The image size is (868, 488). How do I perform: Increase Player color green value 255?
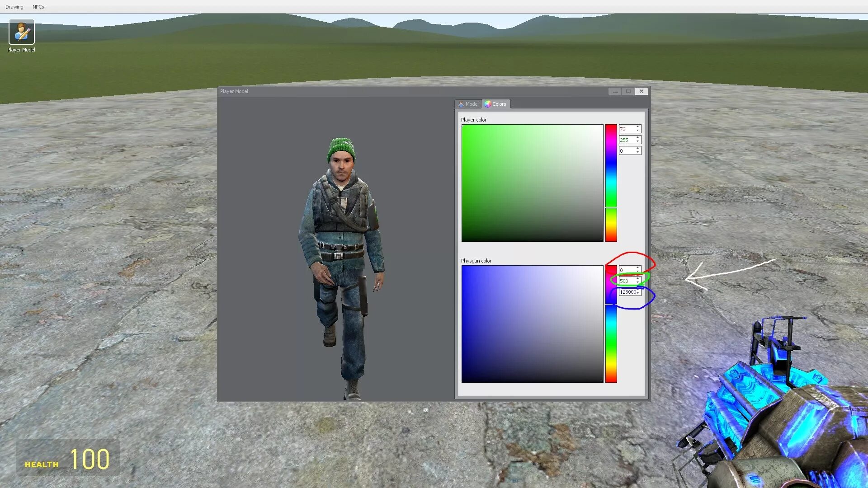click(x=638, y=138)
